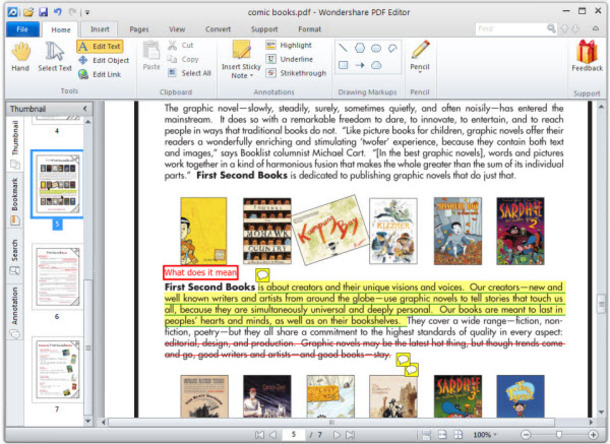Viewport: 610px width, 444px height.
Task: Click the Redo quick-access arrow
Action: click(72, 12)
